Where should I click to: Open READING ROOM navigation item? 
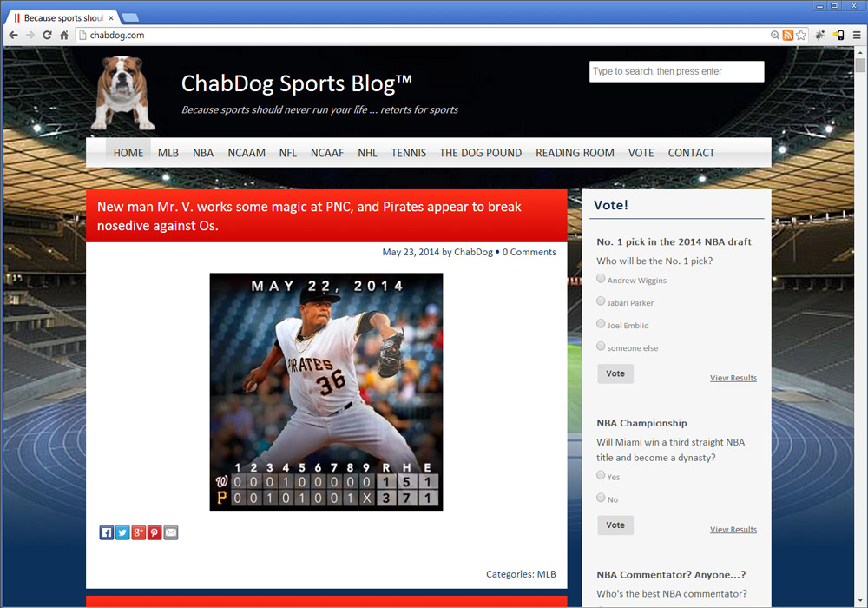pos(575,153)
